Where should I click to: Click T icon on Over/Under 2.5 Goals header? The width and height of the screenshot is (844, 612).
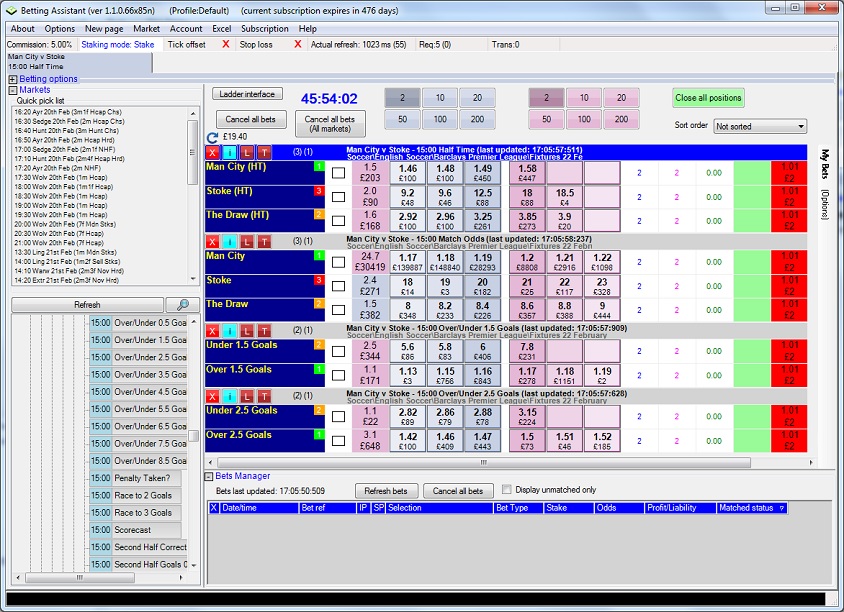(264, 397)
